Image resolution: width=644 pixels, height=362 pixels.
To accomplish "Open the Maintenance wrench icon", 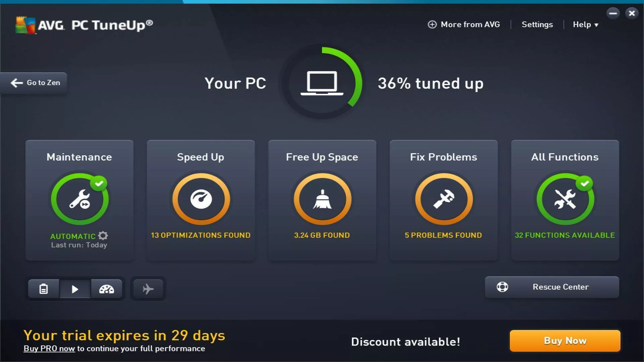I will pyautogui.click(x=80, y=199).
